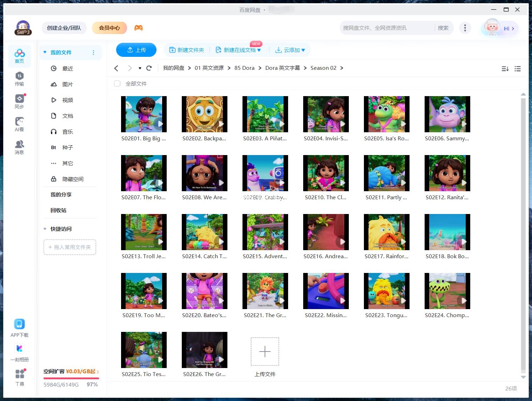Screen dimensions: 532x401
Task: Click the 上传 upload button
Action: click(136, 50)
